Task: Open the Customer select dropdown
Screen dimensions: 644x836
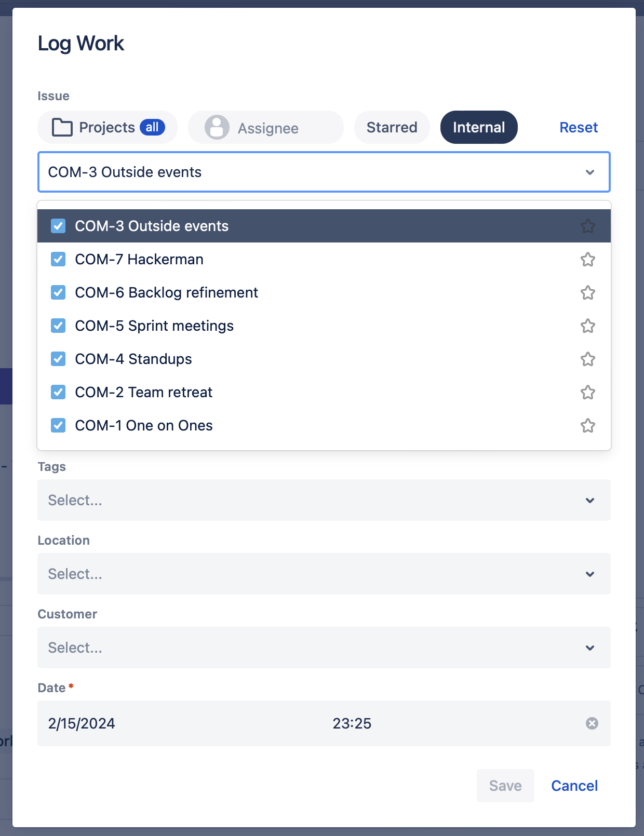Action: coord(324,648)
